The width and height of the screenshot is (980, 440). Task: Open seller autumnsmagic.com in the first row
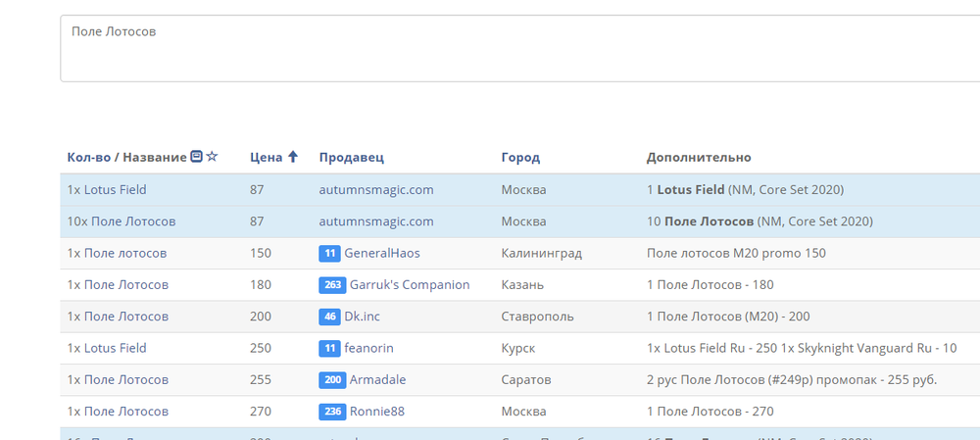click(376, 189)
